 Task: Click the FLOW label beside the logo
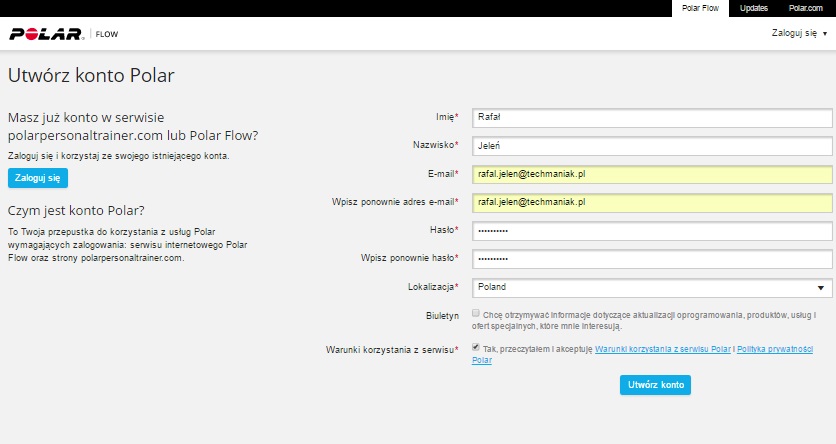(x=106, y=34)
